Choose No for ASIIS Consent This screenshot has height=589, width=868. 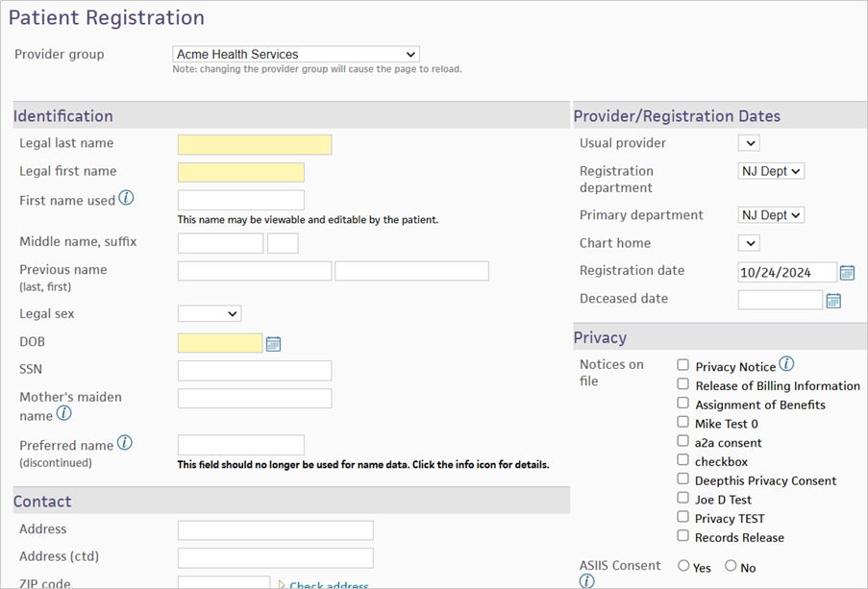coord(731,566)
